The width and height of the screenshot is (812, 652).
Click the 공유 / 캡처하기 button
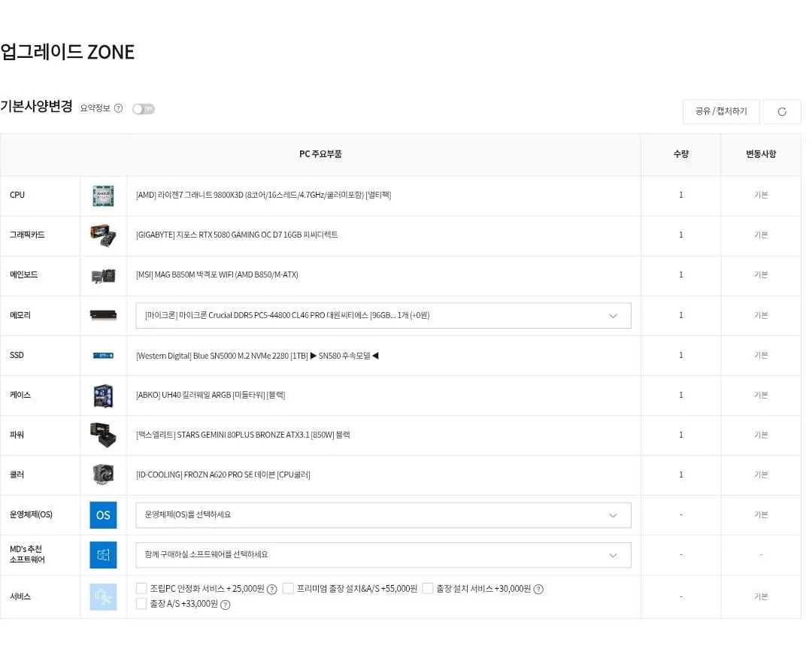(x=721, y=111)
